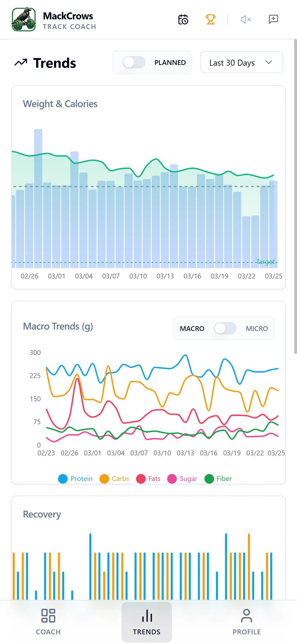Open the trophy achievements icon
Screen dimensions: 297x644
coord(210,20)
